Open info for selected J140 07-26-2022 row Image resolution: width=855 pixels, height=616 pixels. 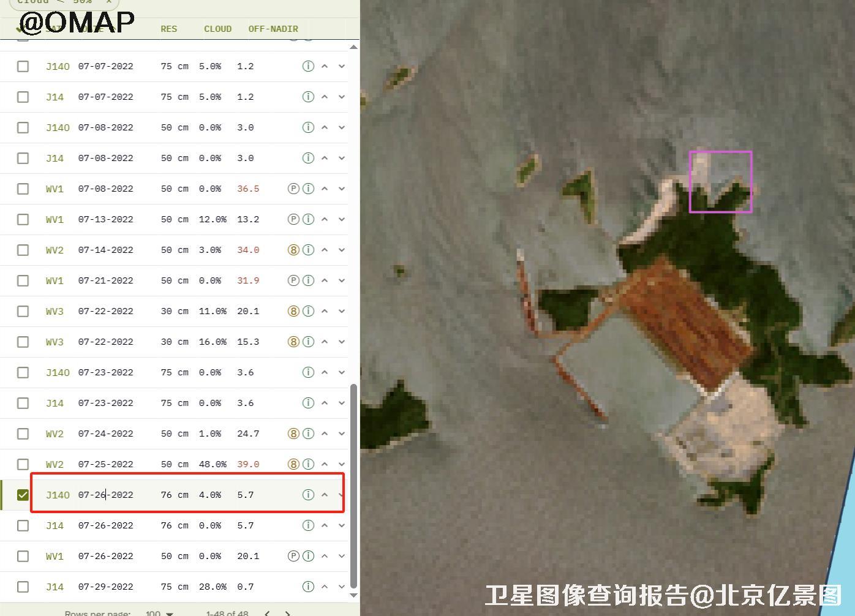[x=308, y=495]
